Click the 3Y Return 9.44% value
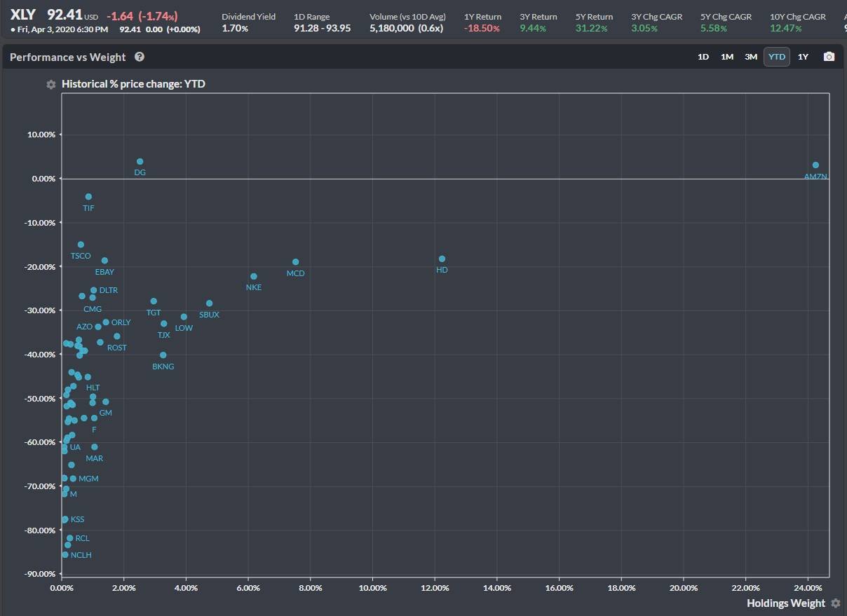The image size is (847, 616). click(x=533, y=29)
